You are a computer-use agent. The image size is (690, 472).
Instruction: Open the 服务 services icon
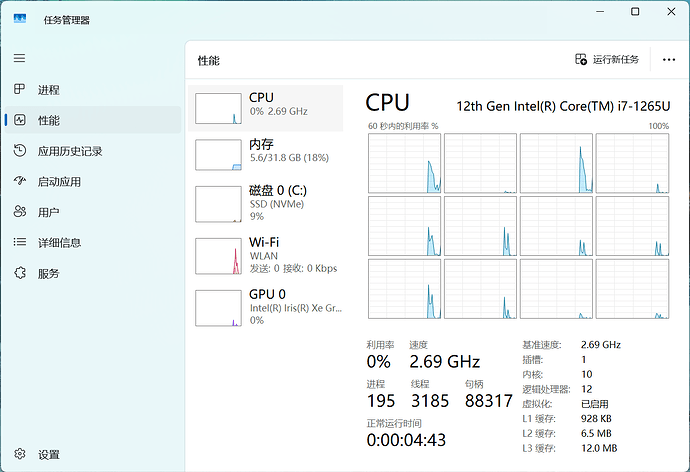(x=19, y=273)
